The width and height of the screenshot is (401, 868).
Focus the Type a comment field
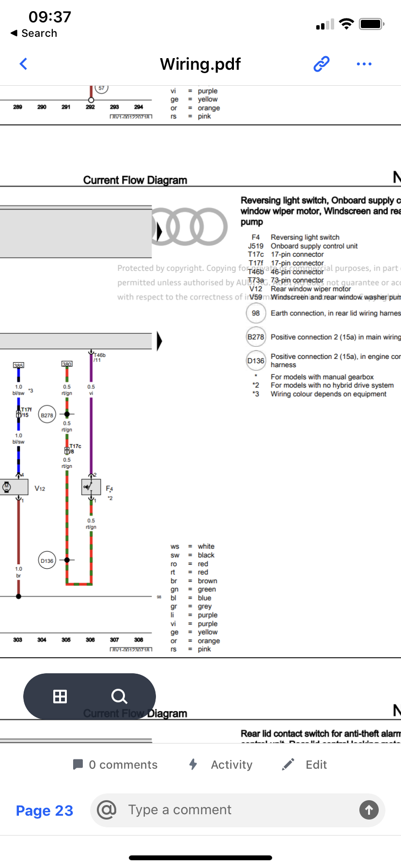click(x=238, y=810)
